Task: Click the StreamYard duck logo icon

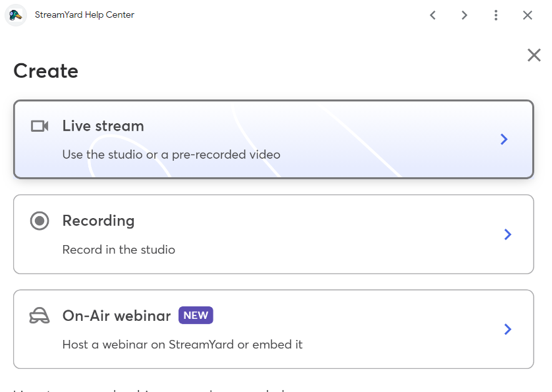Action: (16, 15)
